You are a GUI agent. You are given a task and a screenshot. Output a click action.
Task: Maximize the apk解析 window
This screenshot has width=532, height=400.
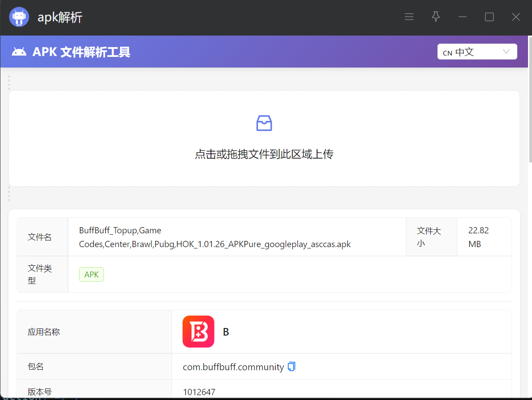[x=489, y=17]
